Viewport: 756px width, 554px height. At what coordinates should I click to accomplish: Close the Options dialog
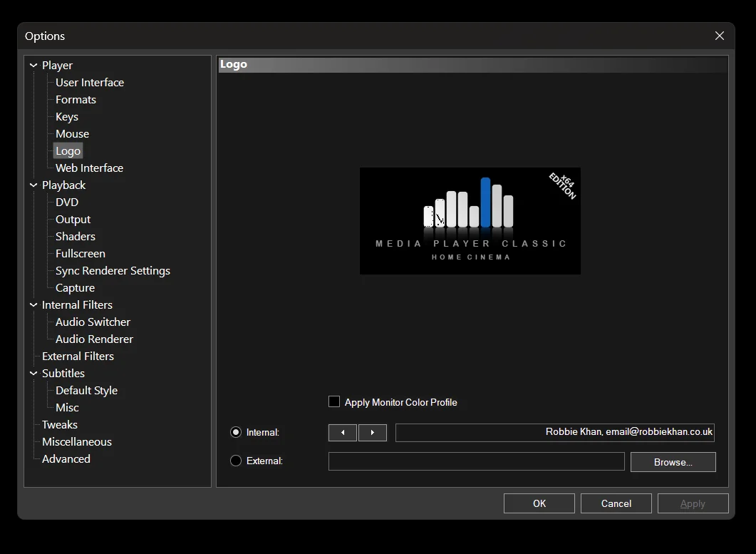pos(720,36)
